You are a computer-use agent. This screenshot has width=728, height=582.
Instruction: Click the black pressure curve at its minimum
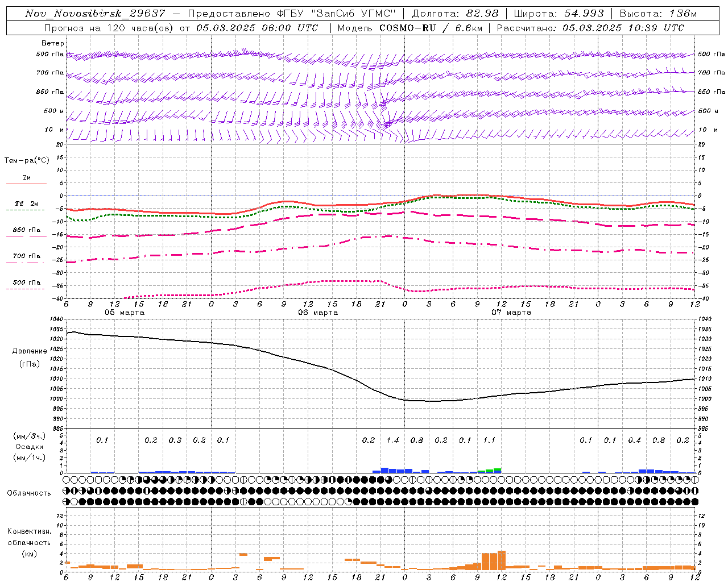tap(432, 401)
